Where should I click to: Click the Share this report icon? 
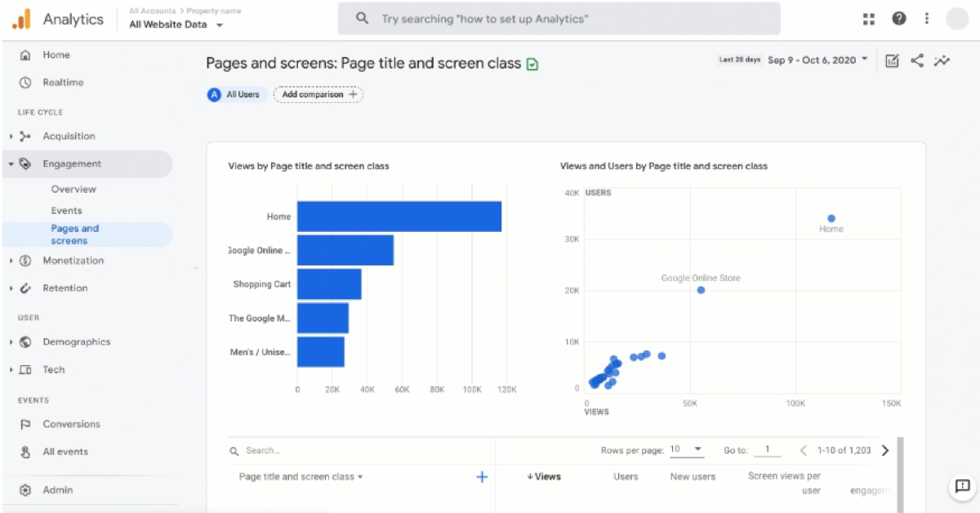[915, 60]
